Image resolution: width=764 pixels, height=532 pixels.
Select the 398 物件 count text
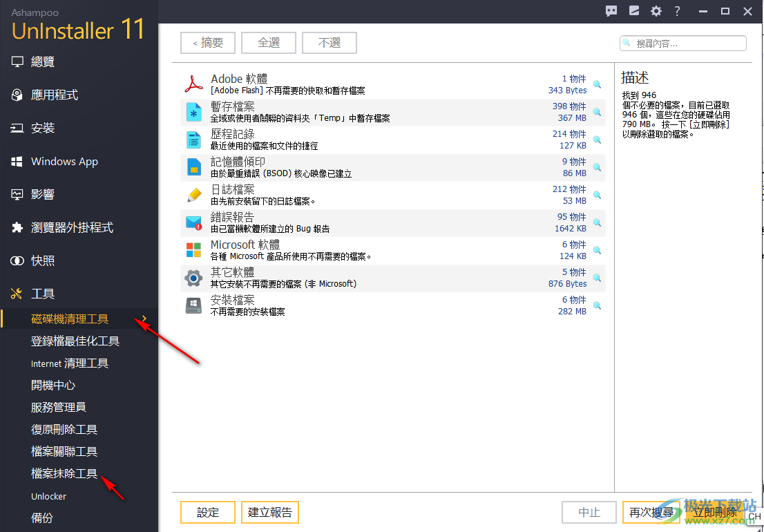(x=569, y=106)
